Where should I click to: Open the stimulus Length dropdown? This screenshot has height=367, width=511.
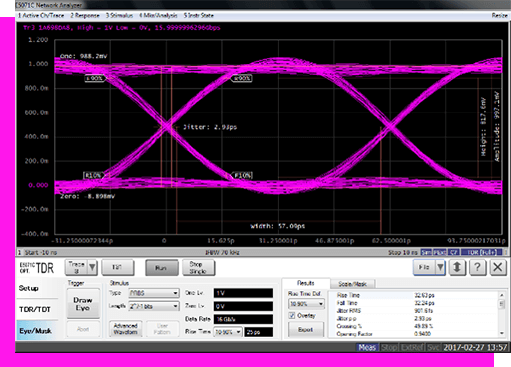point(154,306)
